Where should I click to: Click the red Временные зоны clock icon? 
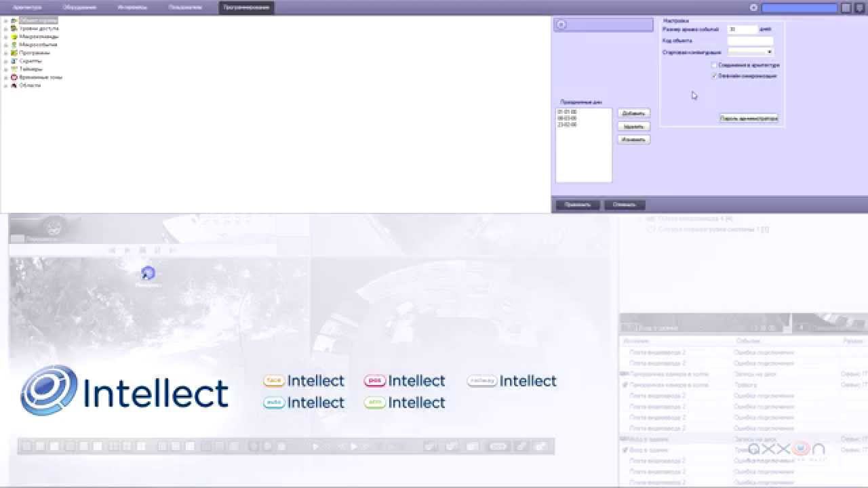[14, 77]
